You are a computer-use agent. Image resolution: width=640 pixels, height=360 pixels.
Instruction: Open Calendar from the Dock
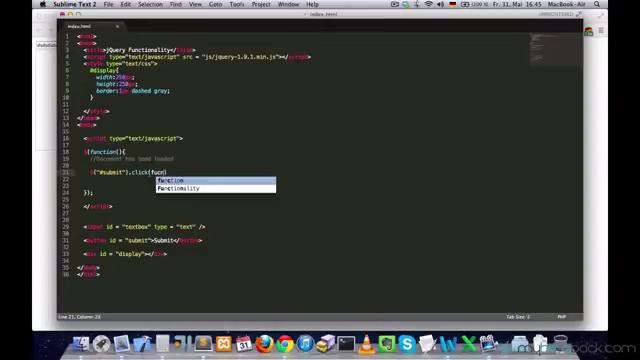[244, 344]
